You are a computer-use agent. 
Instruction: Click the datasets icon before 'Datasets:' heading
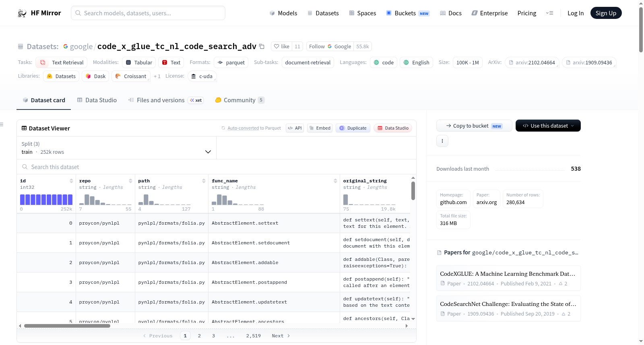click(21, 46)
